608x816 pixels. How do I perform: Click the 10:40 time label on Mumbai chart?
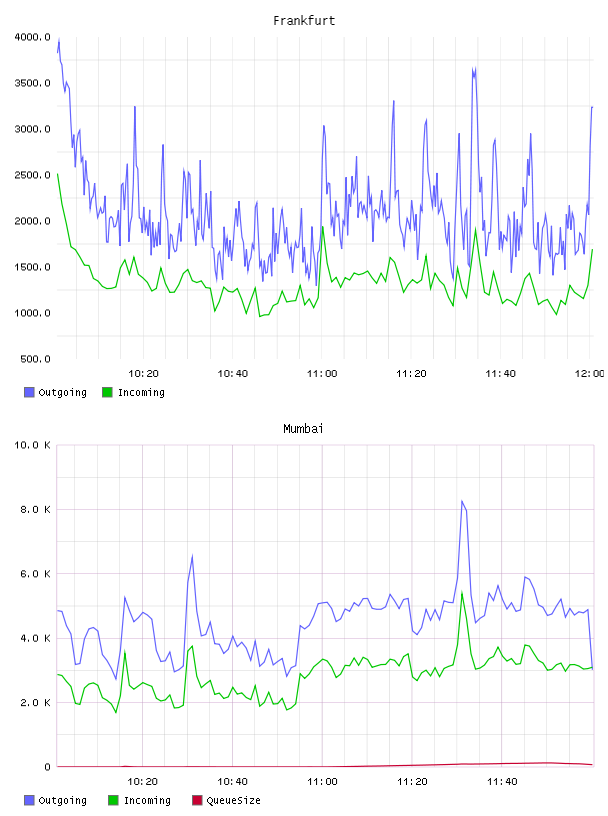(232, 782)
